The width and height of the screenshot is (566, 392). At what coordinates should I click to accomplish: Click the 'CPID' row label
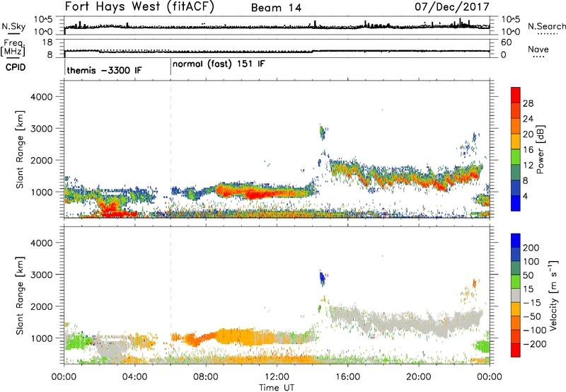(16, 67)
